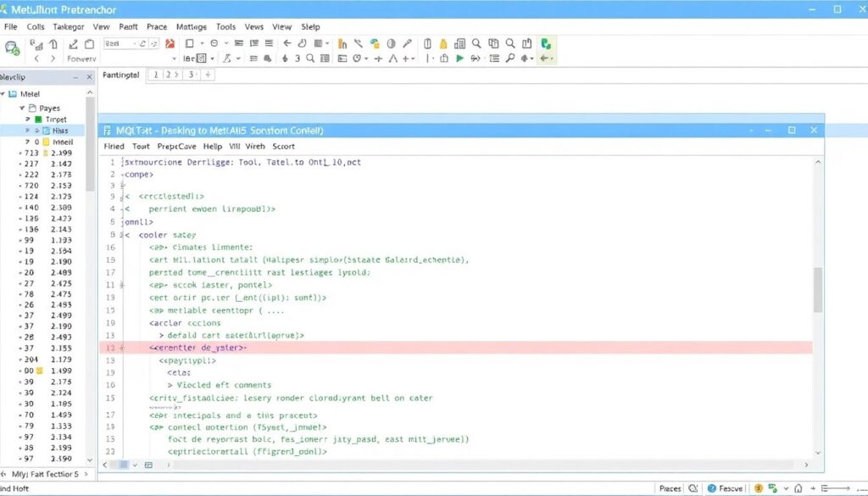Click the yellow bell icon in toolbar
The image size is (868, 496).
443,43
